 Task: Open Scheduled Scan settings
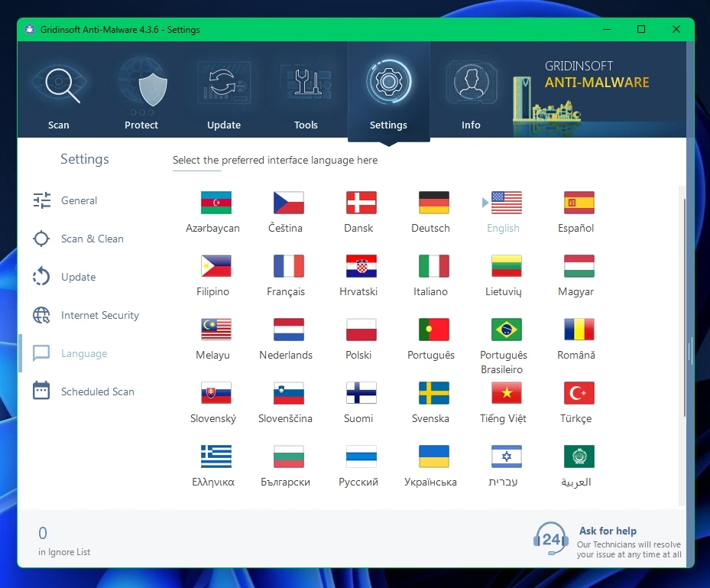(83, 391)
